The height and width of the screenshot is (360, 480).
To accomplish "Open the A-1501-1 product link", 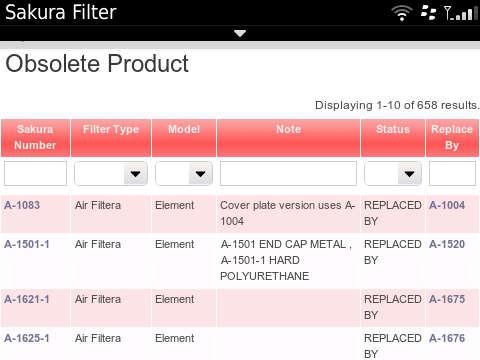I will point(27,244).
